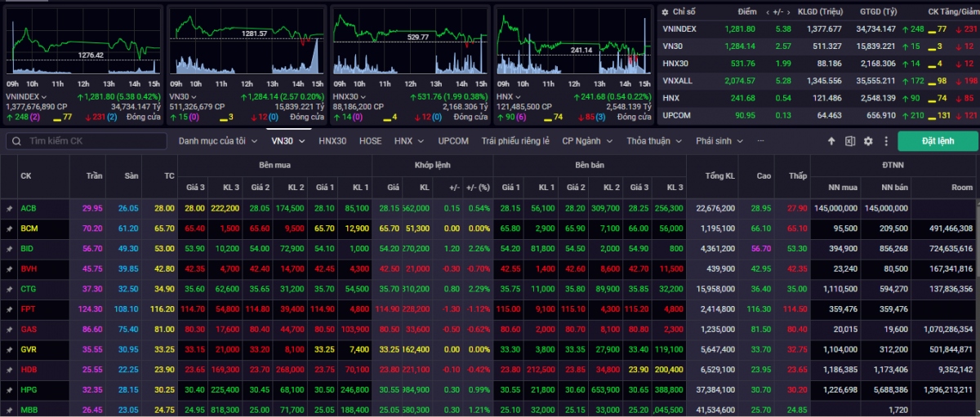
Task: Show more tabs via ellipsis
Action: point(760,141)
